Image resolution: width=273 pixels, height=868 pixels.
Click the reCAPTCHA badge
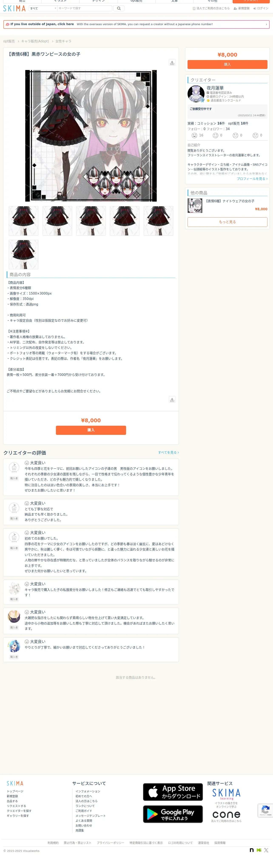[265, 810]
